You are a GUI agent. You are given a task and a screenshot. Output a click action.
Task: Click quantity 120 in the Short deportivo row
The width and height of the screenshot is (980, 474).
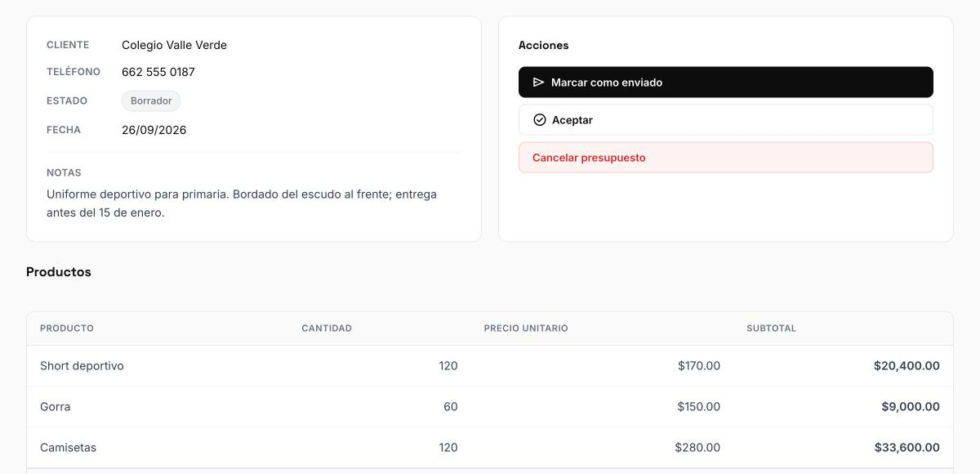pos(448,366)
